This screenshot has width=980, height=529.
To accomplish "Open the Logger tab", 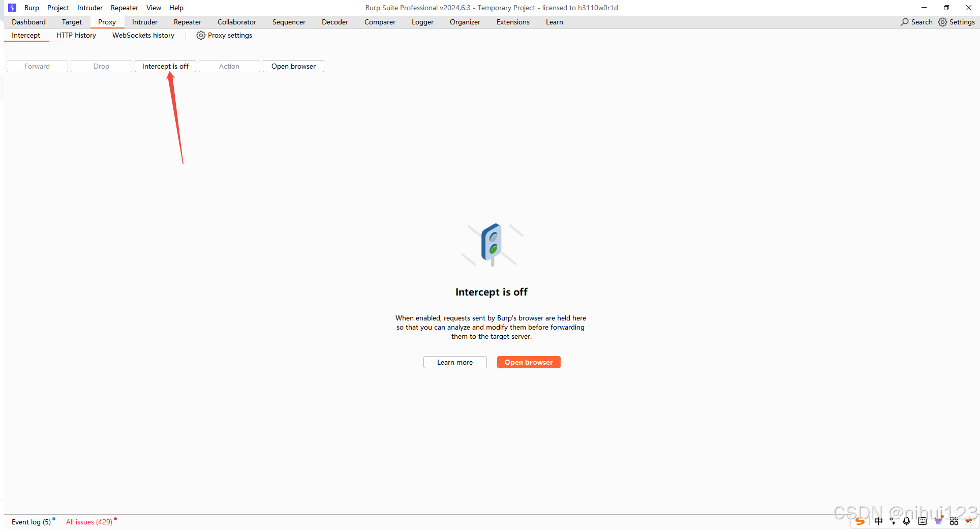I will (x=422, y=22).
